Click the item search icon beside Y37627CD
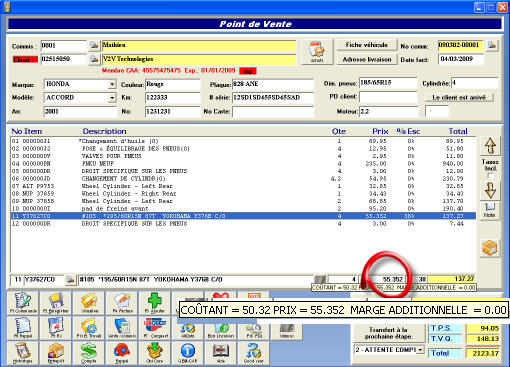The image size is (510, 367). (70, 279)
